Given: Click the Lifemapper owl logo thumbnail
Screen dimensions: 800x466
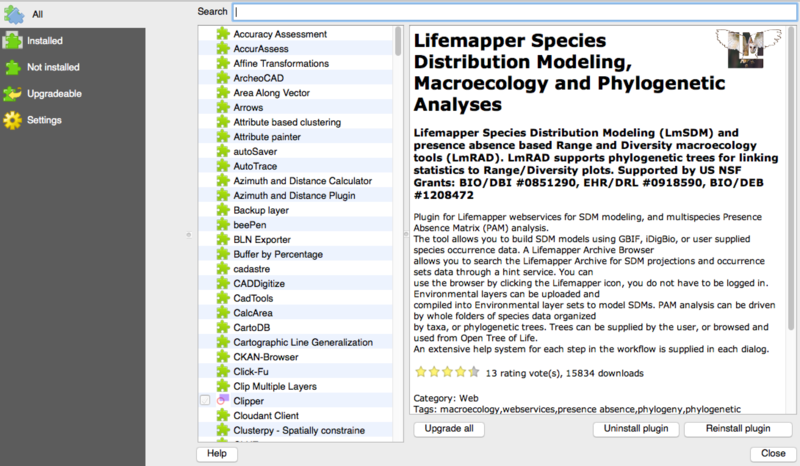Looking at the screenshot, I should pos(748,48).
